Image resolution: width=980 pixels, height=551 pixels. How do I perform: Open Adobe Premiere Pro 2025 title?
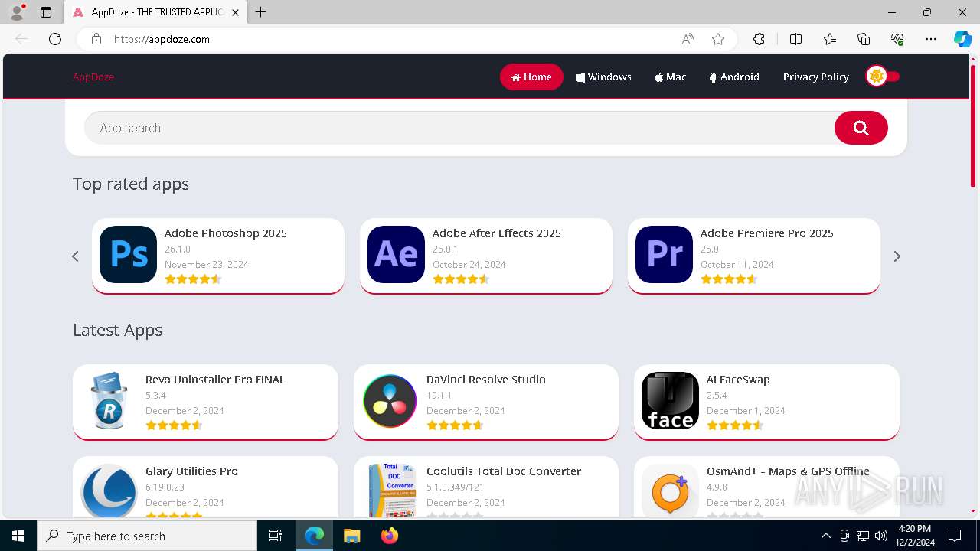pos(767,233)
